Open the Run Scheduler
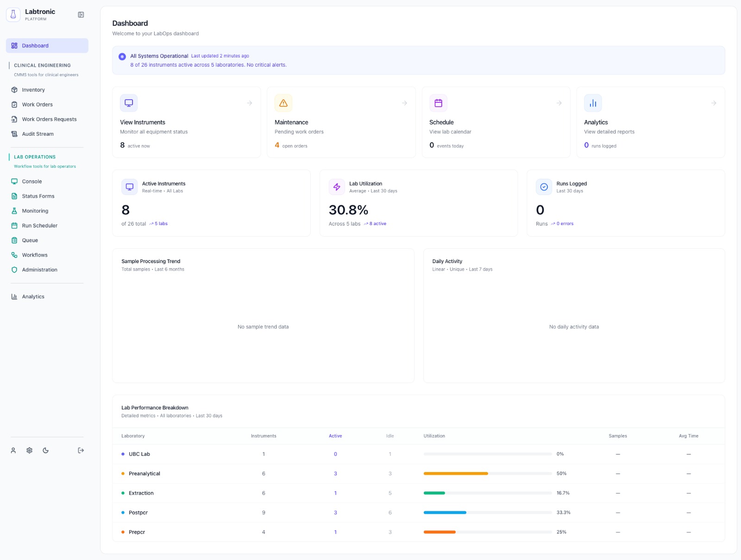This screenshot has height=560, width=741. click(38, 226)
